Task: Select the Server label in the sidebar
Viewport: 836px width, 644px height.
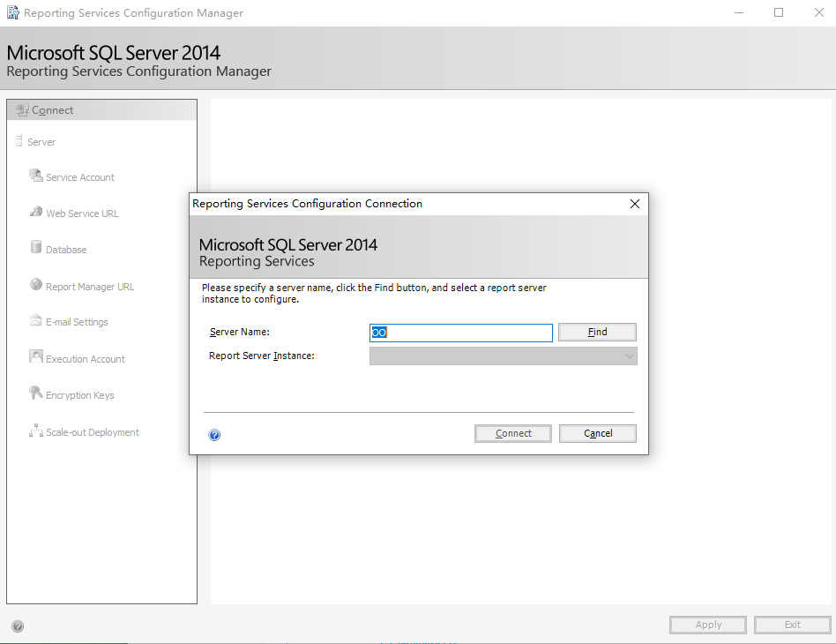Action: 41,142
